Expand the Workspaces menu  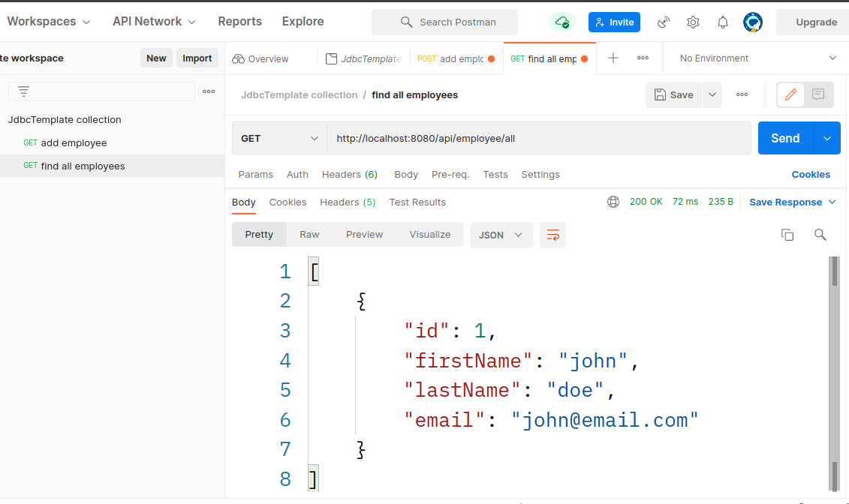tap(49, 22)
